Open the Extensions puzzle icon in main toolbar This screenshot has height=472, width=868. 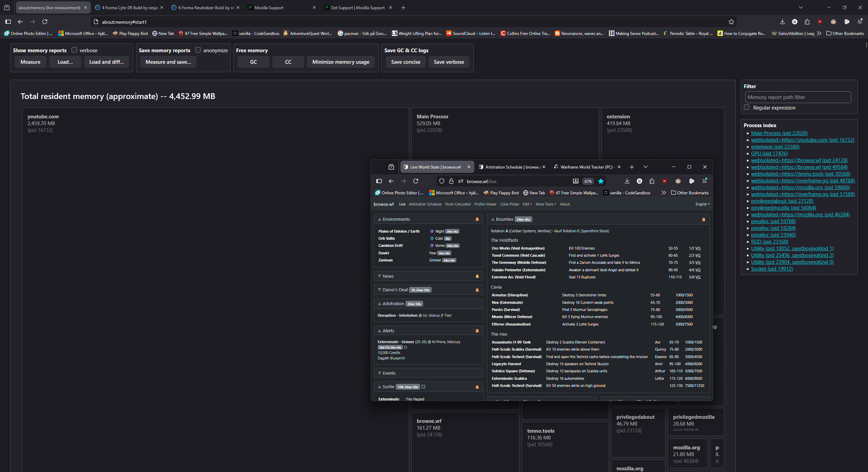pyautogui.click(x=807, y=22)
